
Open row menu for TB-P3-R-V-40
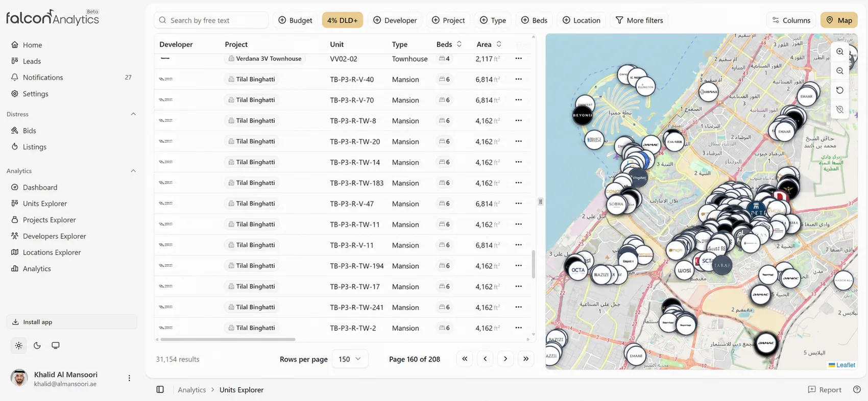click(x=519, y=79)
